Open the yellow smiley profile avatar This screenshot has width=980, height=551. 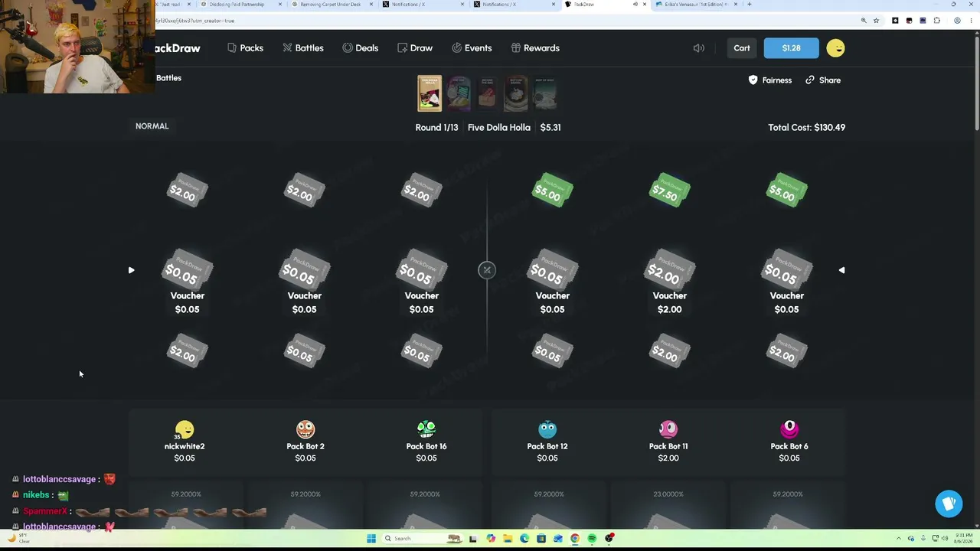tap(835, 48)
